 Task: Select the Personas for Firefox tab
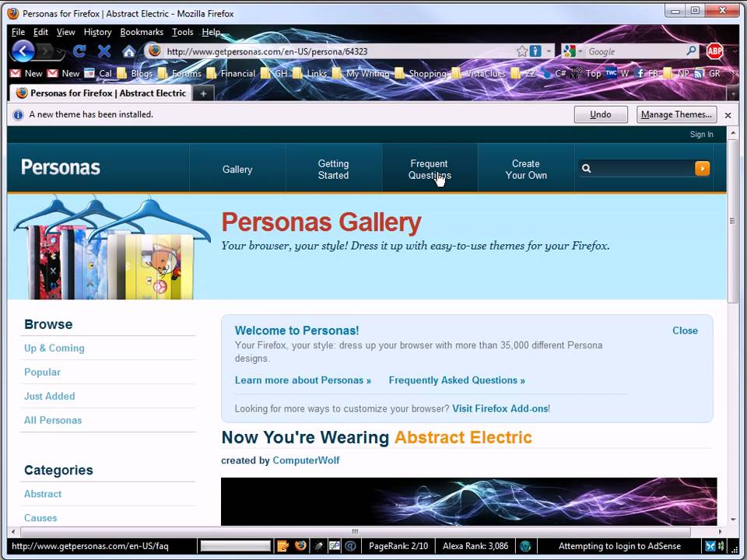point(100,93)
